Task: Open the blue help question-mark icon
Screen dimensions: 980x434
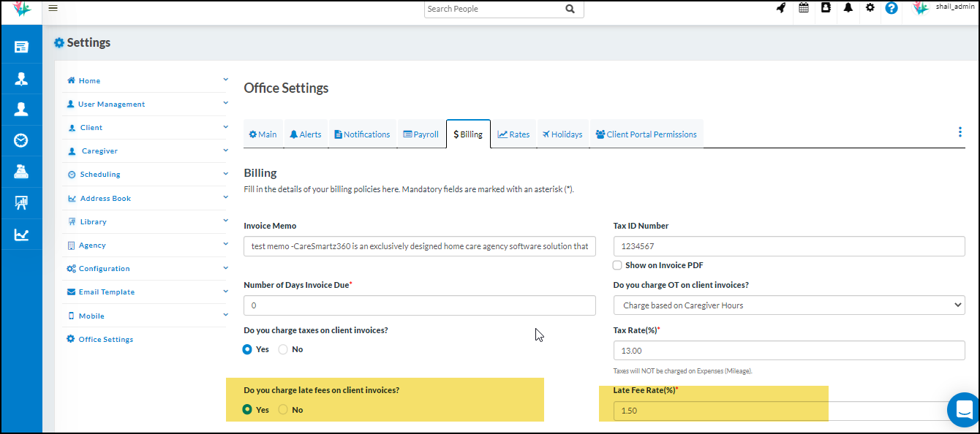Action: [x=891, y=8]
